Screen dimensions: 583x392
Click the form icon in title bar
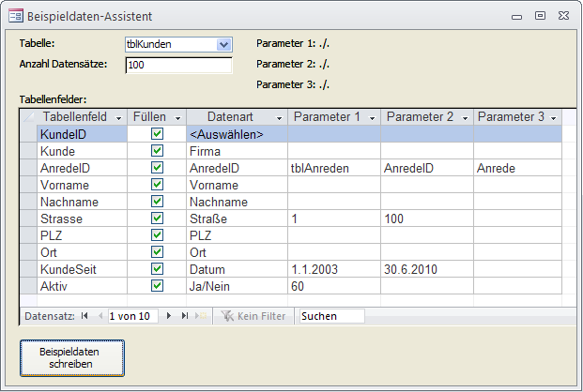click(16, 16)
